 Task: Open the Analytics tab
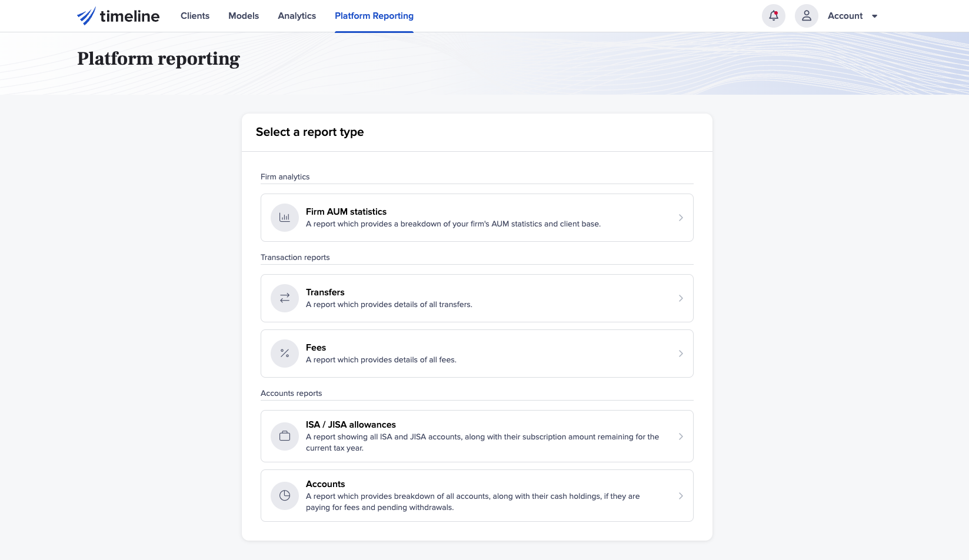click(x=297, y=16)
